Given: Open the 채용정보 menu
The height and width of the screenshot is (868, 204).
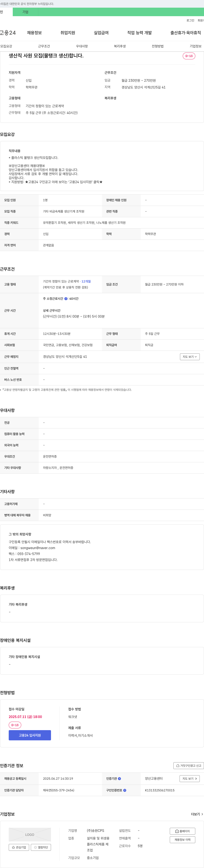Looking at the screenshot, I should tap(34, 33).
